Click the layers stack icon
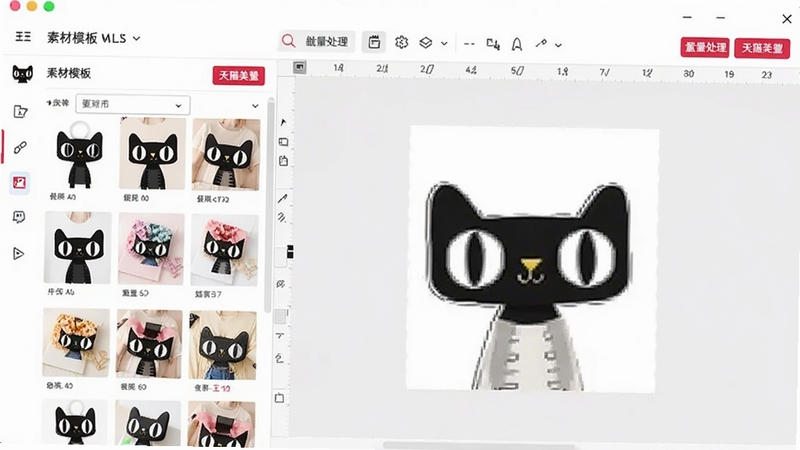 pyautogui.click(x=426, y=43)
